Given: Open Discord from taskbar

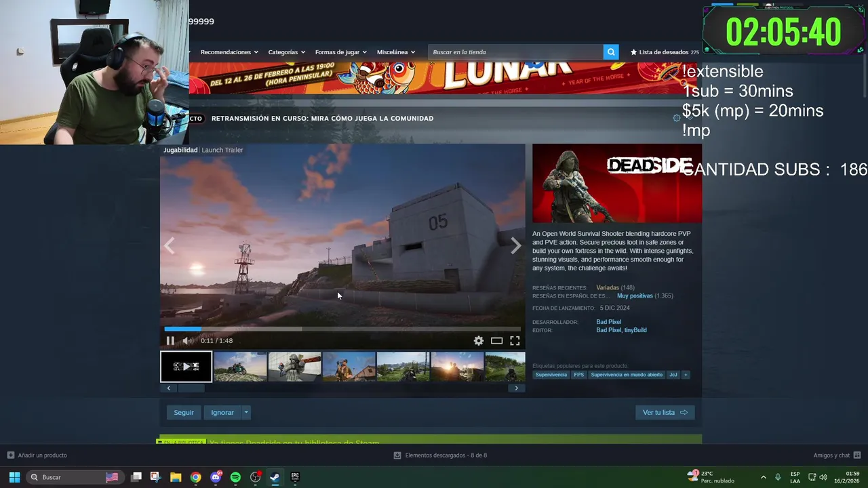Looking at the screenshot, I should (x=216, y=477).
